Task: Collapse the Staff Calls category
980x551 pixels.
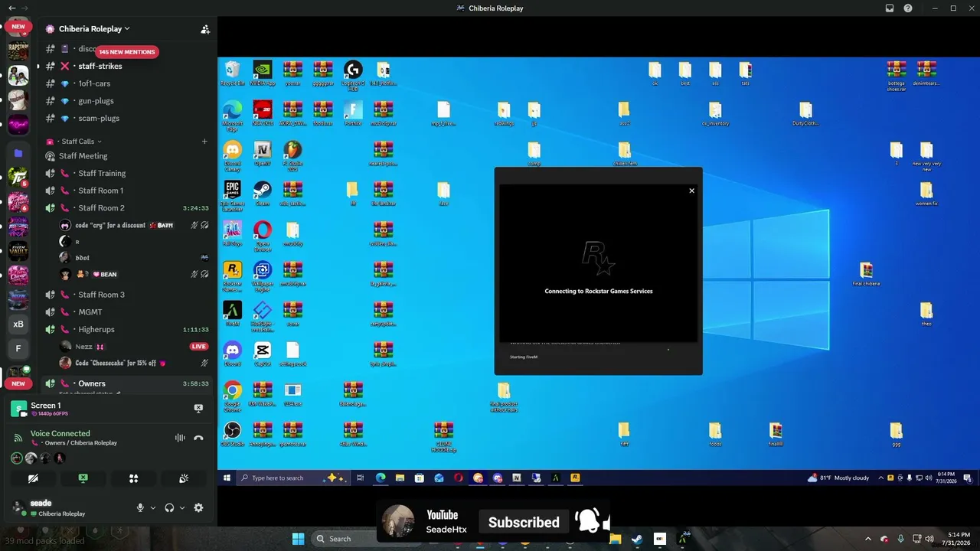Action: pos(78,142)
